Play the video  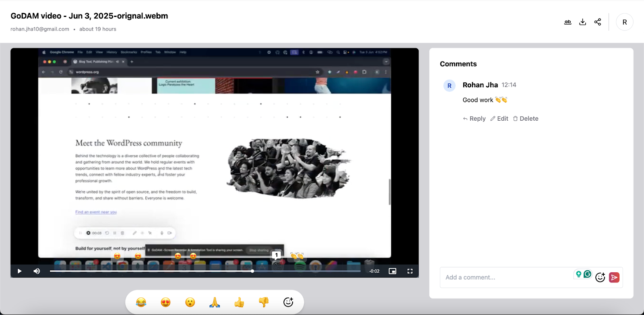[19, 271]
